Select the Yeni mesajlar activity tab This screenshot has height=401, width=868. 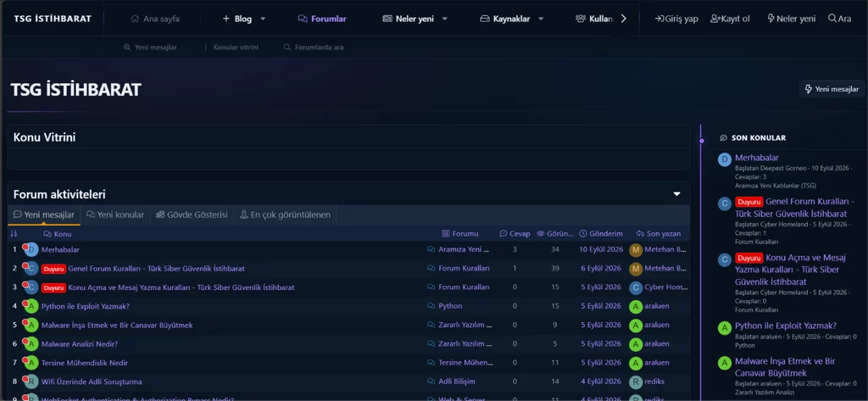pos(44,214)
